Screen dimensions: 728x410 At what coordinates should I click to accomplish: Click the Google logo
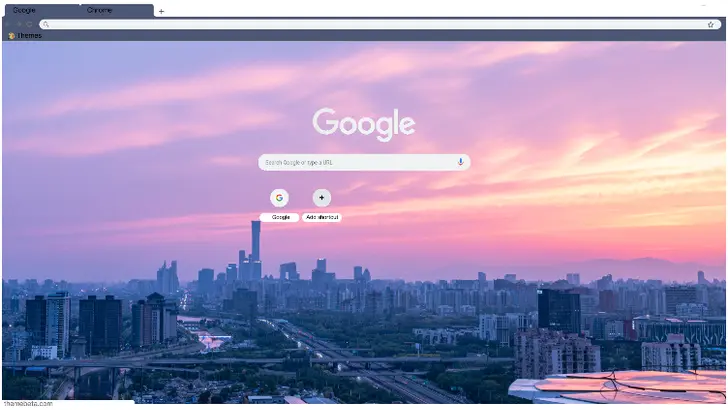[x=363, y=124]
